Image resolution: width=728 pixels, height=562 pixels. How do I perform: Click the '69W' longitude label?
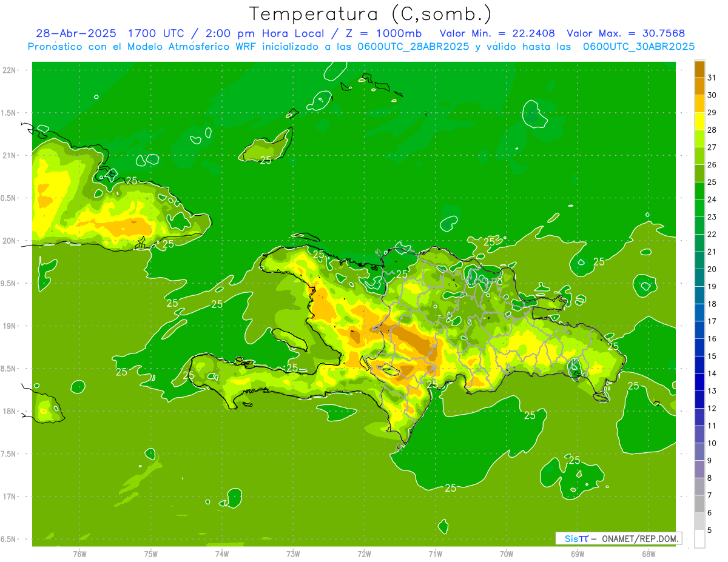tap(577, 554)
